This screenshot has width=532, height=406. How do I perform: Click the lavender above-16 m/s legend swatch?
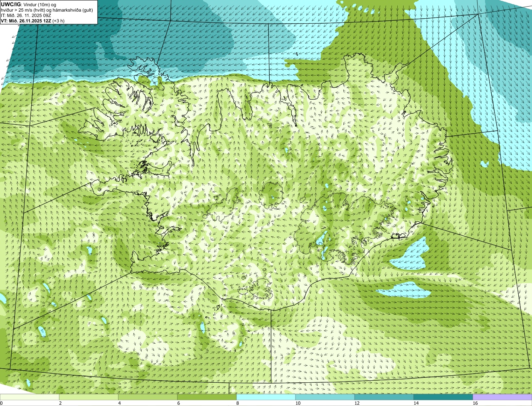point(502,397)
